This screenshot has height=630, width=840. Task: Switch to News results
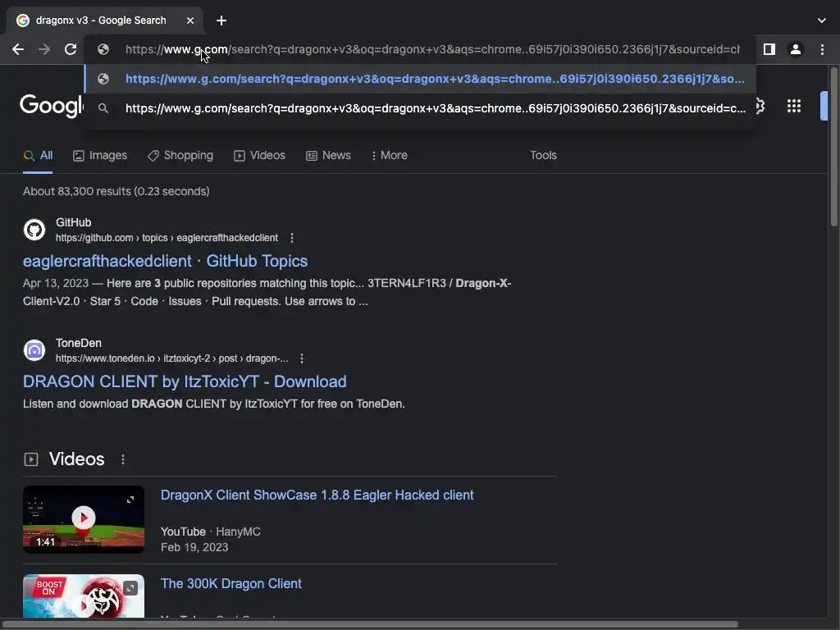[x=328, y=155]
